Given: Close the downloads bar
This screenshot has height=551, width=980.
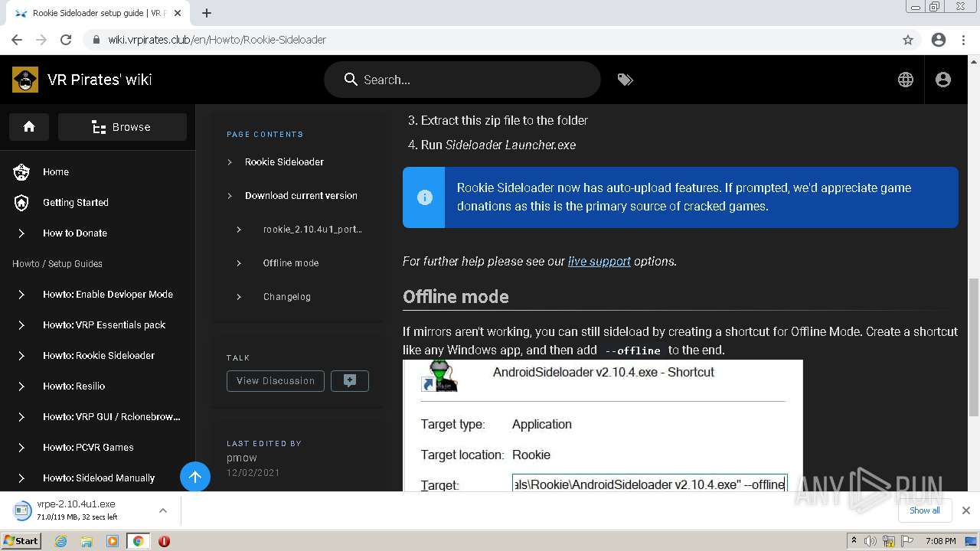Looking at the screenshot, I should coord(965,510).
